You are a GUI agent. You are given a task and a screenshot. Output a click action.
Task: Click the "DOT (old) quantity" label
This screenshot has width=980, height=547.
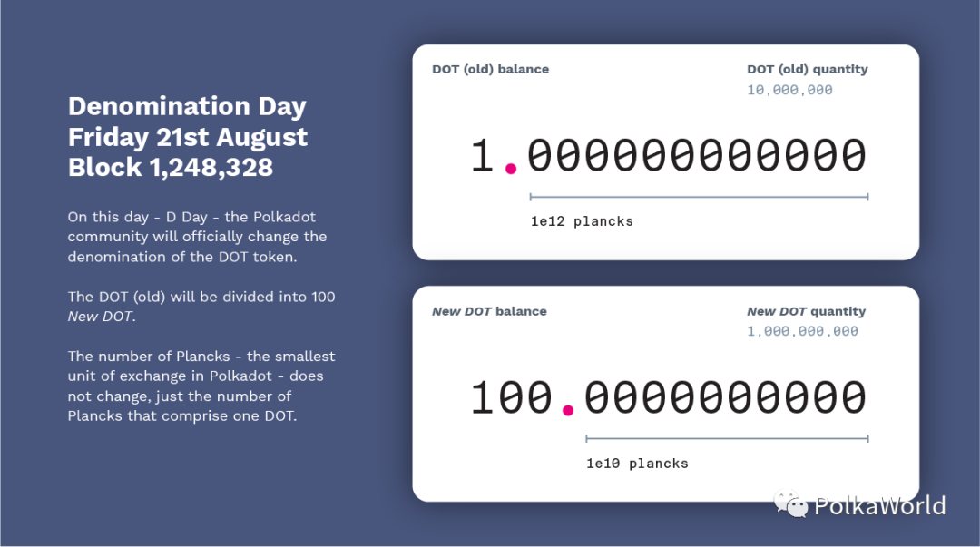[807, 69]
